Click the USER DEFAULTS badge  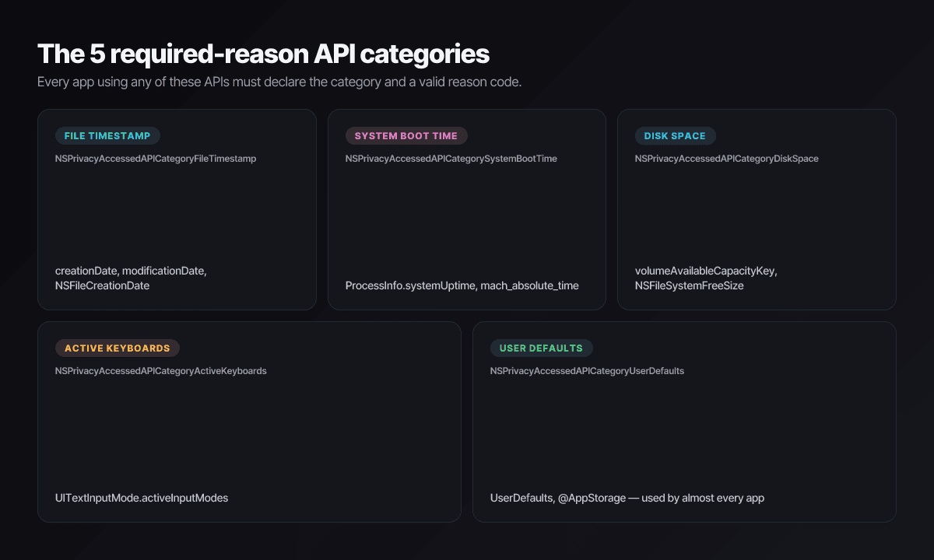[x=542, y=348]
